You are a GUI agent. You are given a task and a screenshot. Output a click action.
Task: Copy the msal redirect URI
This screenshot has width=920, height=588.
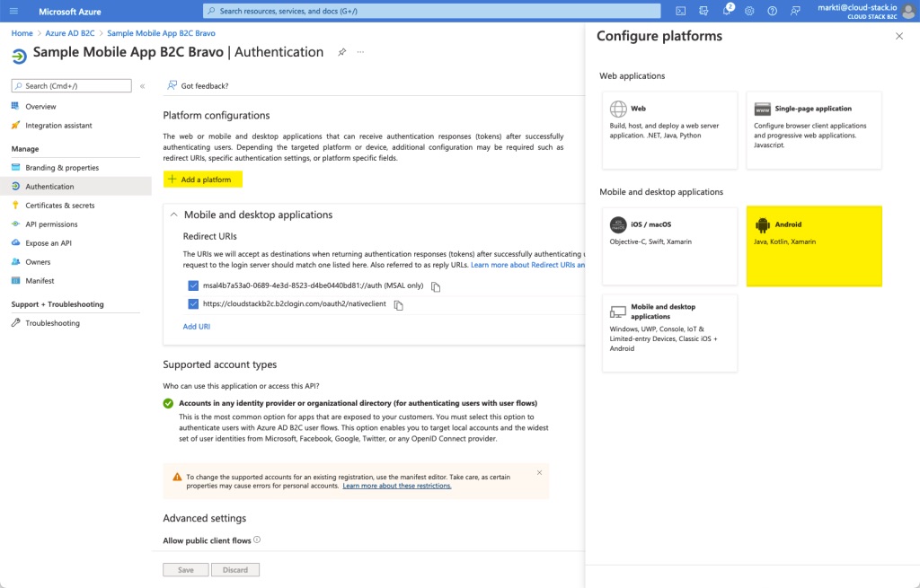(x=436, y=286)
